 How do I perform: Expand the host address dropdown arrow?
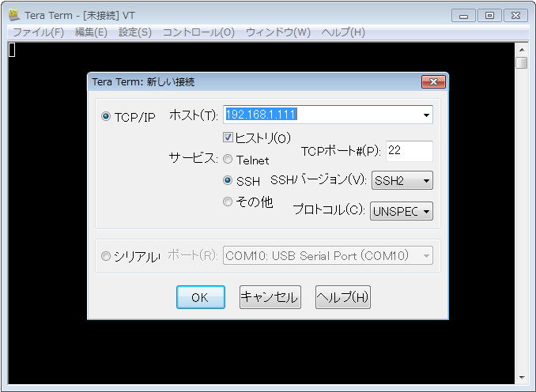[426, 115]
